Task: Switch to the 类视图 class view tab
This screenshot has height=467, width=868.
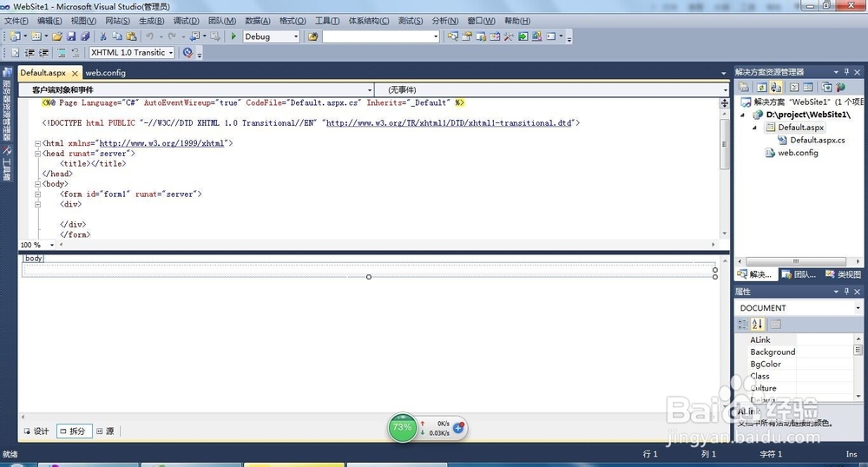Action: click(843, 274)
